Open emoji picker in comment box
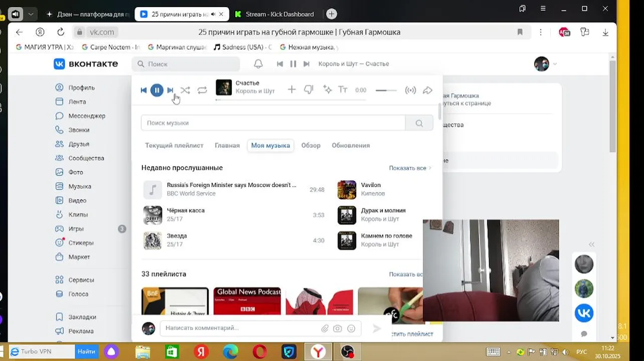 (351, 328)
